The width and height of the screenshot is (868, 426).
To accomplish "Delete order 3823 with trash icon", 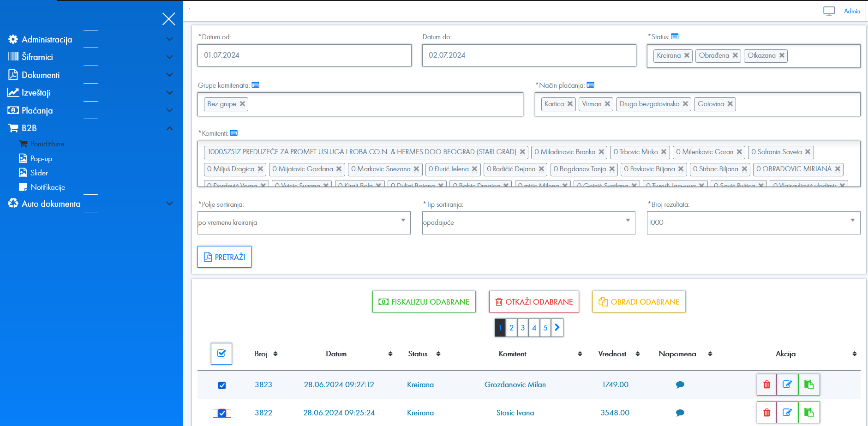I will (766, 384).
